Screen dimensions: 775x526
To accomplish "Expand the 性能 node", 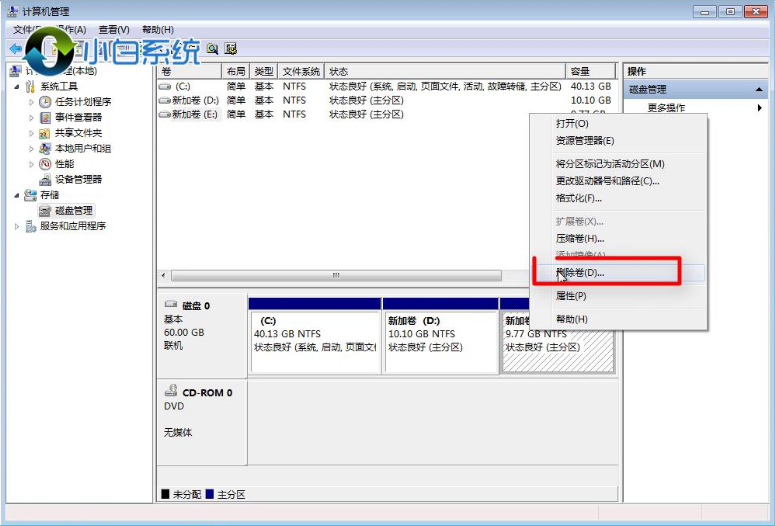I will pyautogui.click(x=31, y=164).
